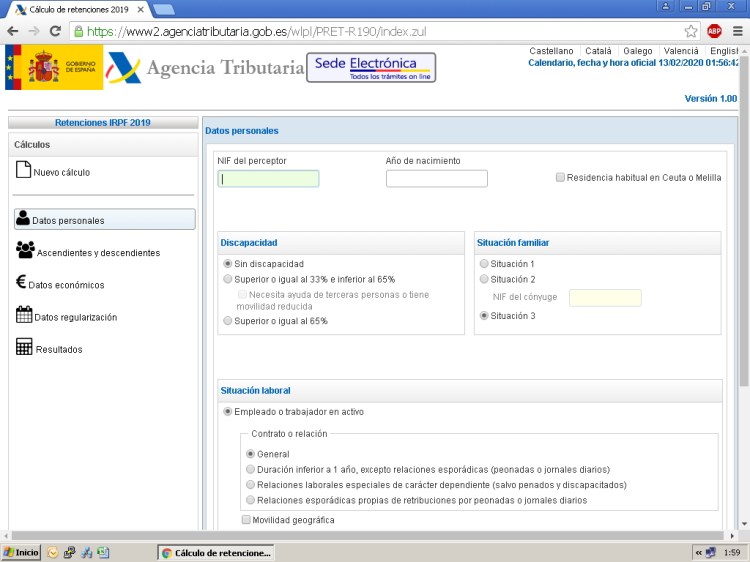Viewport: 750px width, 562px height.
Task: Focus the Año de nacimiento field
Action: pos(436,179)
